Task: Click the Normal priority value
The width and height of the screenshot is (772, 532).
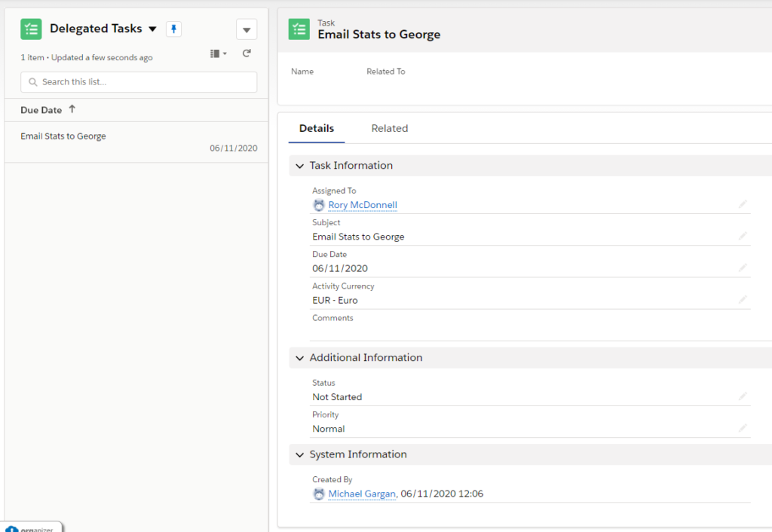Action: (x=329, y=430)
